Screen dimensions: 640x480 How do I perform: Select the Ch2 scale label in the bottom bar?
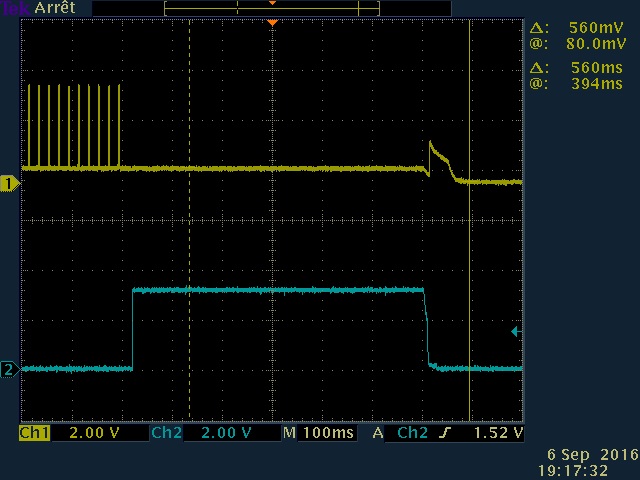point(166,433)
